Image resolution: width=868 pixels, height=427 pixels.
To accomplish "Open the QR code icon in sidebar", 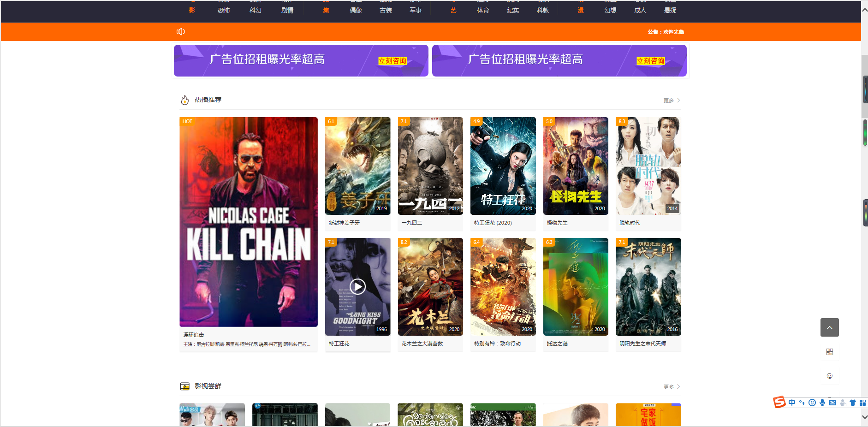I will click(829, 352).
